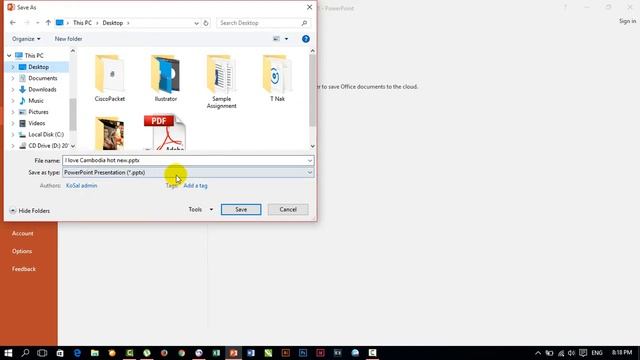The image size is (640, 360).
Task: Click in the Search Desktop box
Action: coord(259,23)
